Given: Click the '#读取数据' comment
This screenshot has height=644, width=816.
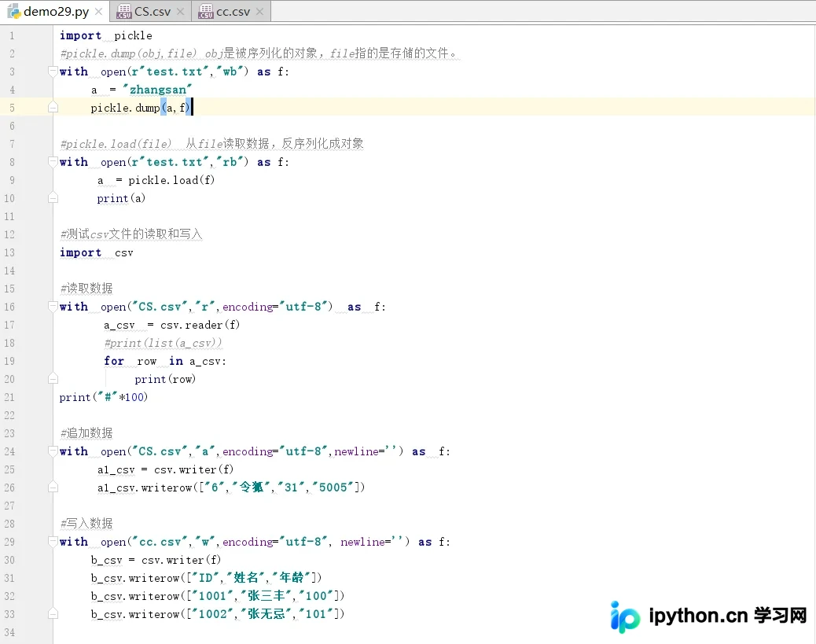Looking at the screenshot, I should tap(86, 289).
